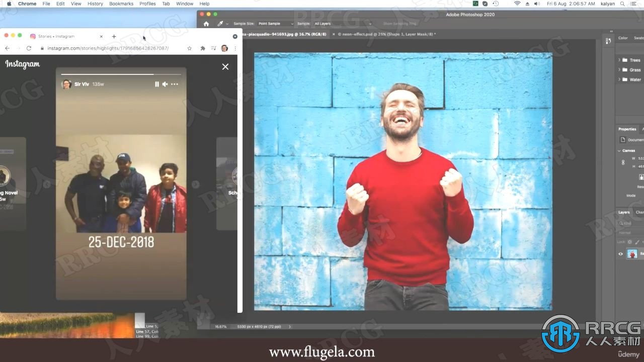Reload the Chrome page
The height and width of the screenshot is (362, 644).
pyautogui.click(x=29, y=48)
